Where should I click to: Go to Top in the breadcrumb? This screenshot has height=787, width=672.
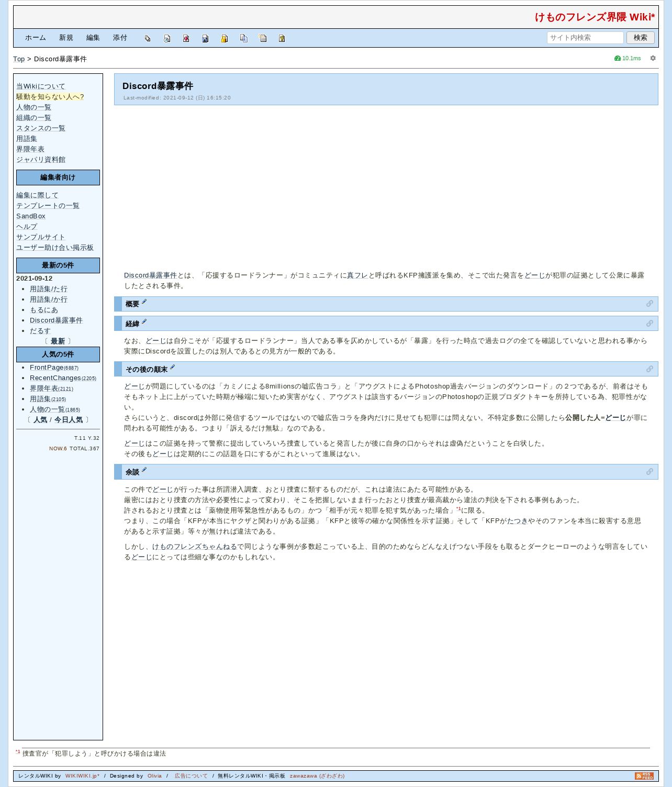point(19,59)
